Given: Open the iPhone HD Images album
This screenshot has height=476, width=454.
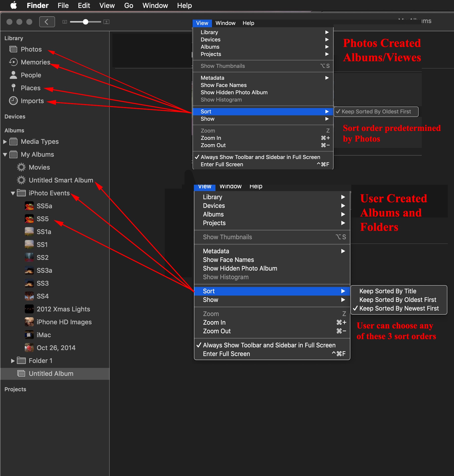Looking at the screenshot, I should click(64, 322).
